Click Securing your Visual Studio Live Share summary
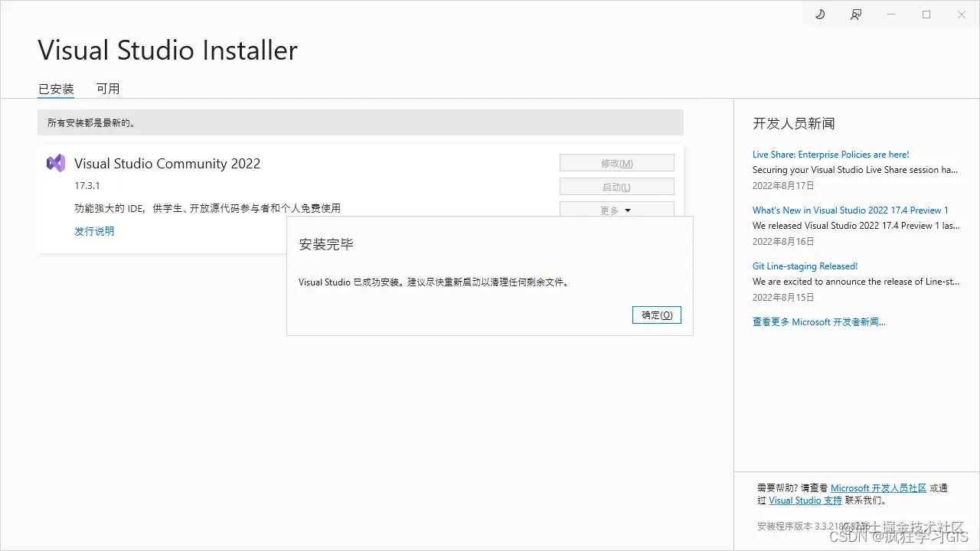The width and height of the screenshot is (980, 551). click(856, 170)
